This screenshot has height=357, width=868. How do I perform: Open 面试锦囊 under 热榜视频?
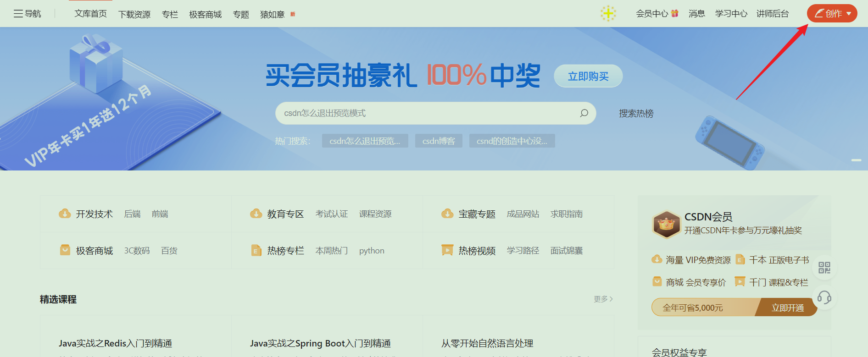coord(567,250)
